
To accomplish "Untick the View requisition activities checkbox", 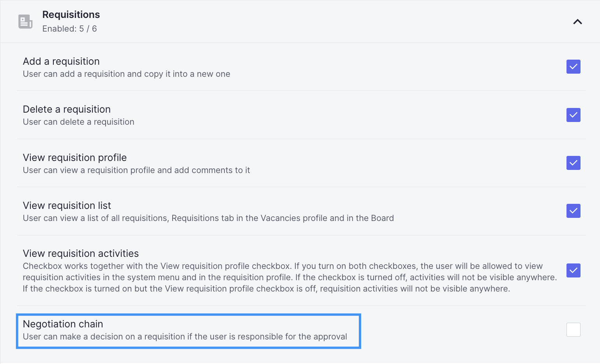I will [x=573, y=270].
